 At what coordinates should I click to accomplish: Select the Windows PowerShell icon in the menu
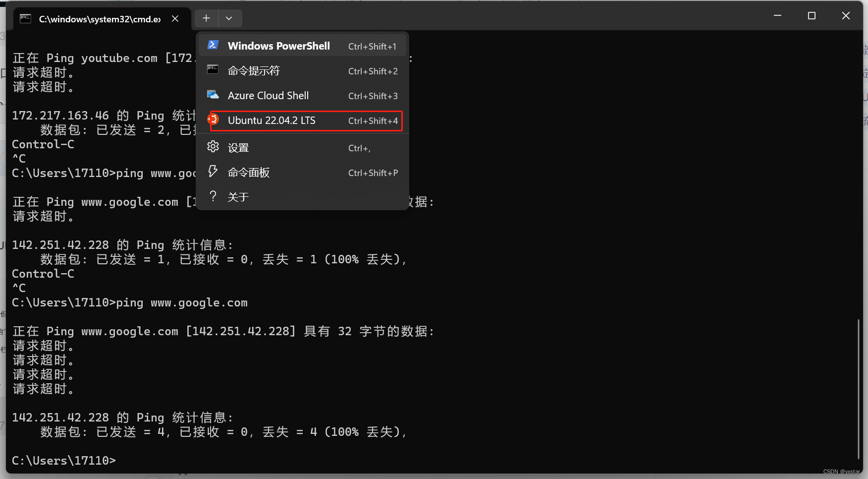point(213,45)
